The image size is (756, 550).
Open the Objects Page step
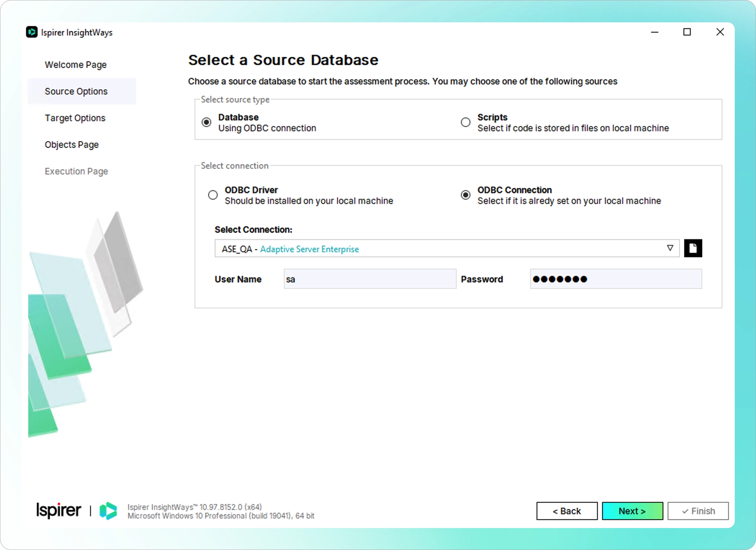pyautogui.click(x=72, y=145)
